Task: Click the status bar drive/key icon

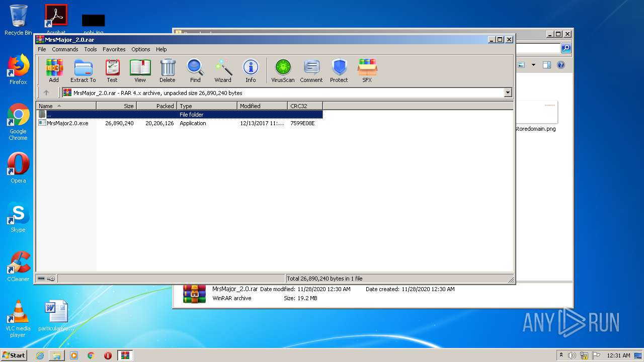Action: 46,279
